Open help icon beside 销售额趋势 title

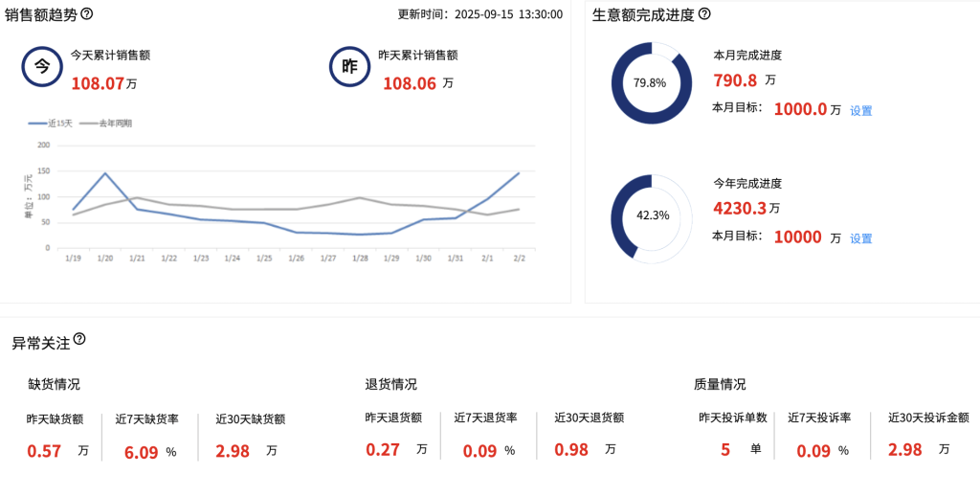[x=87, y=13]
